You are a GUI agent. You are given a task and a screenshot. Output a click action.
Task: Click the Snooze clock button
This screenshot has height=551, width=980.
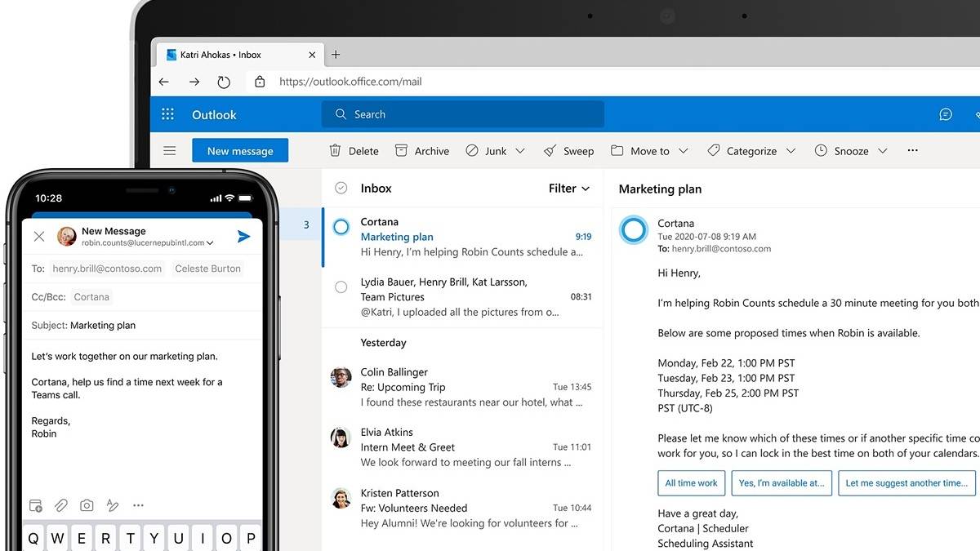841,151
